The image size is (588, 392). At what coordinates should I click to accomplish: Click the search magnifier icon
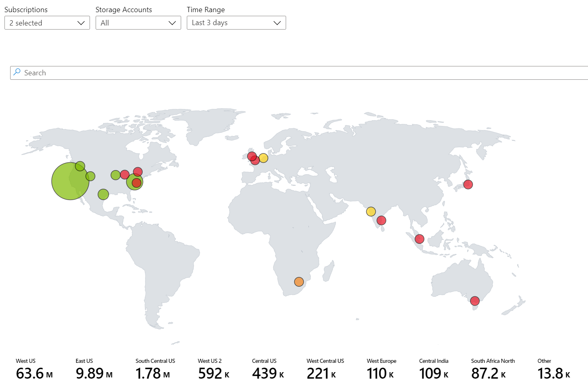point(17,72)
